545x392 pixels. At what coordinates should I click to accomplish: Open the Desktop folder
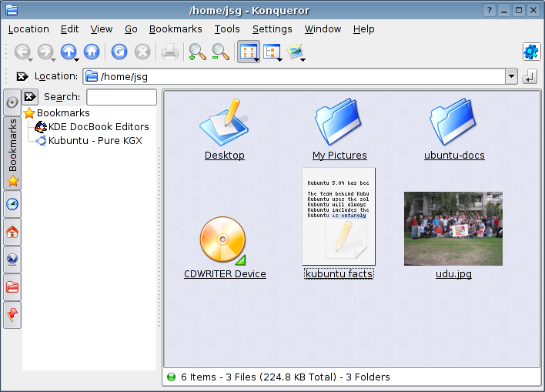[224, 122]
